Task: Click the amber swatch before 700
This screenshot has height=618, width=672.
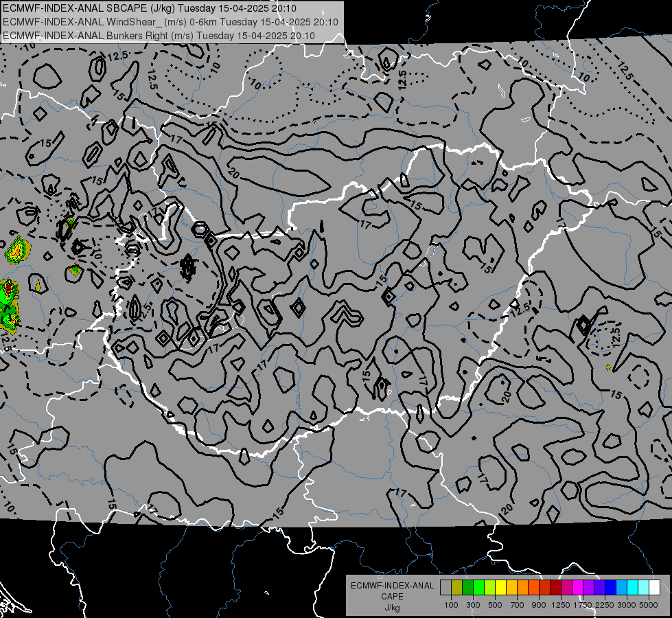Action: tap(511, 587)
